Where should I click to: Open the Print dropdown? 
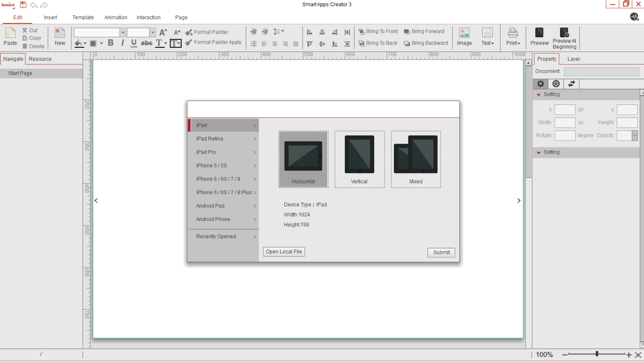pyautogui.click(x=513, y=37)
